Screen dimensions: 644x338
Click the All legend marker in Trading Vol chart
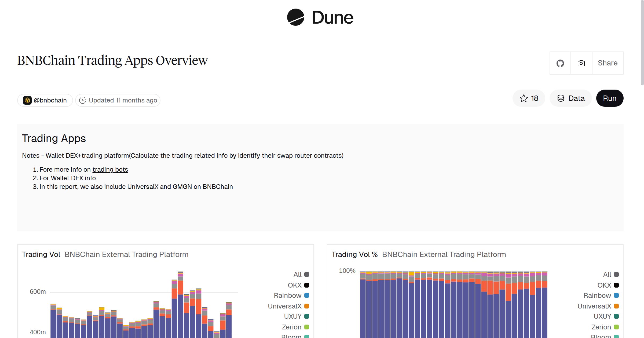click(306, 274)
